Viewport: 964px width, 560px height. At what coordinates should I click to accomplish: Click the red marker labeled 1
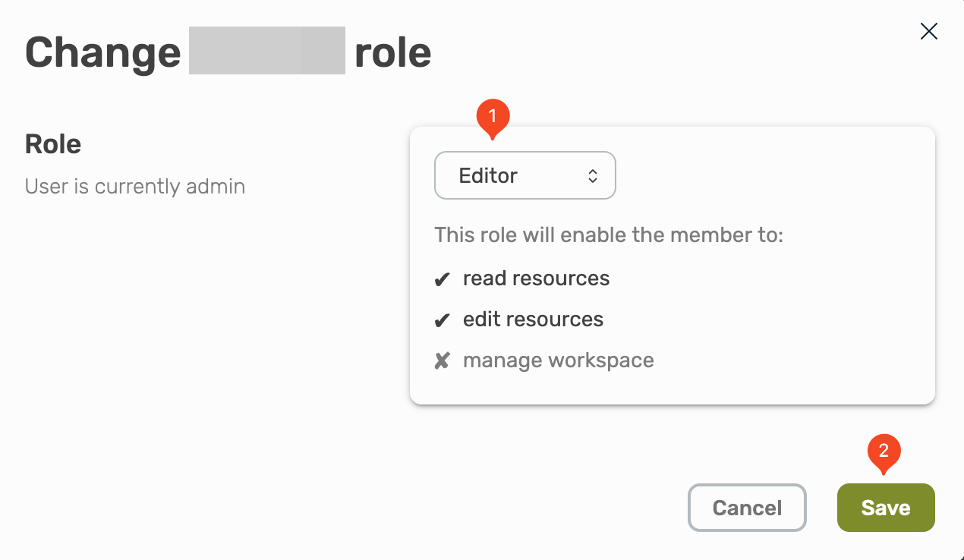point(492,114)
